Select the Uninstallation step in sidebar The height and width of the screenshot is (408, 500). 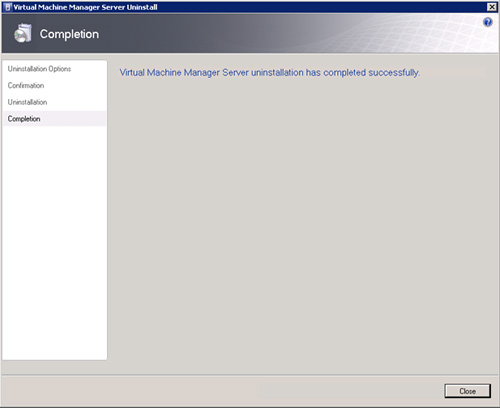[x=27, y=102]
